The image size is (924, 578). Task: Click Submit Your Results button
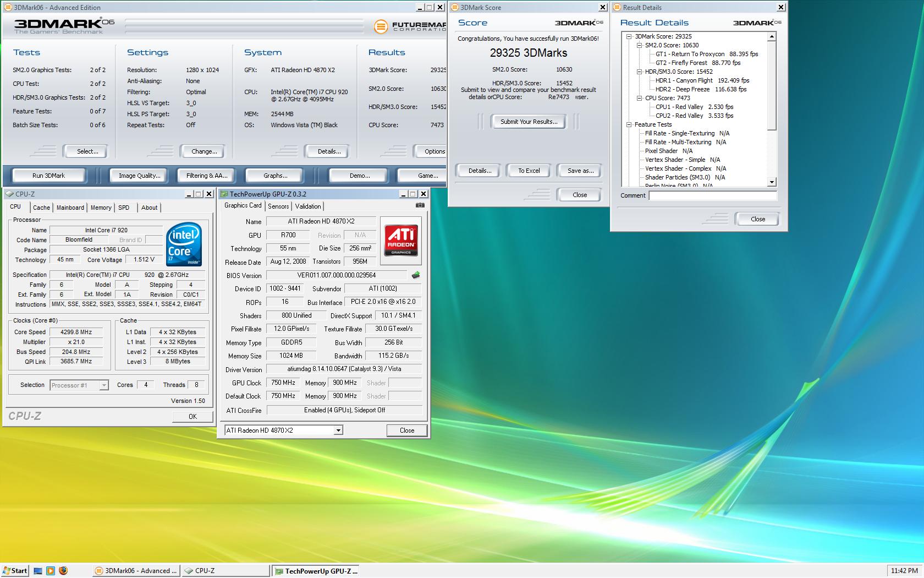pos(529,122)
